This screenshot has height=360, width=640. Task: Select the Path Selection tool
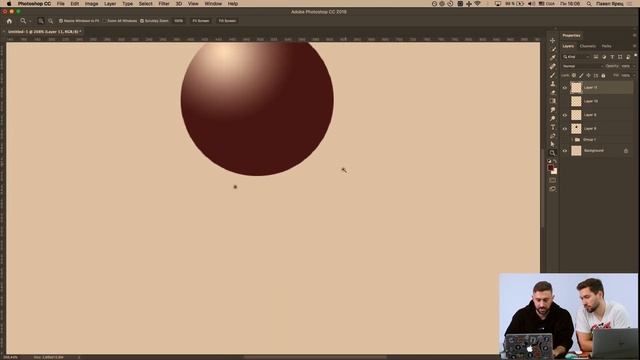(553, 144)
